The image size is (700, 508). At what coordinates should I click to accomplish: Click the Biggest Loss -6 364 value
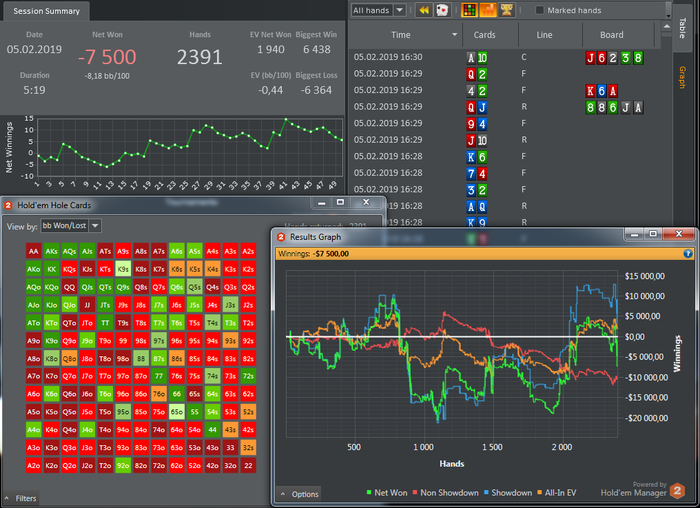(x=317, y=90)
